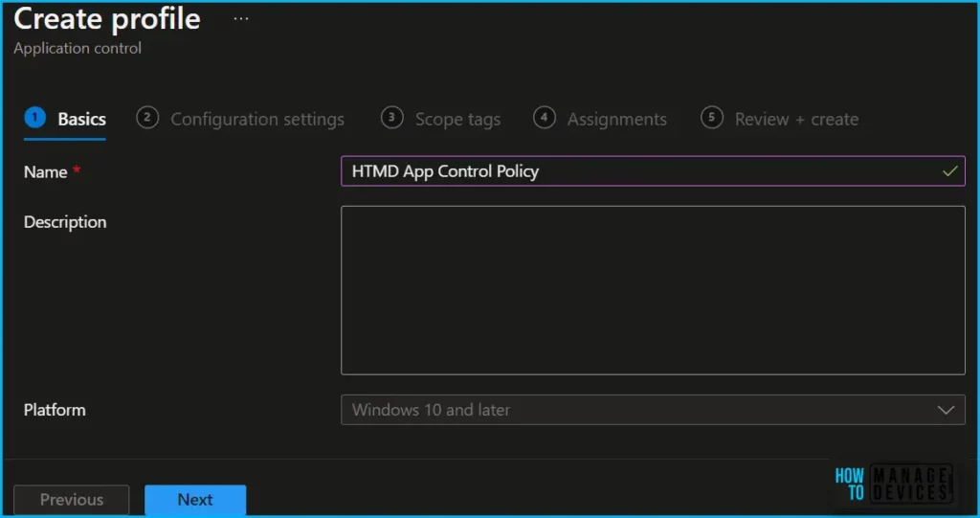980x518 pixels.
Task: Click the step 4 number circle
Action: pyautogui.click(x=544, y=118)
